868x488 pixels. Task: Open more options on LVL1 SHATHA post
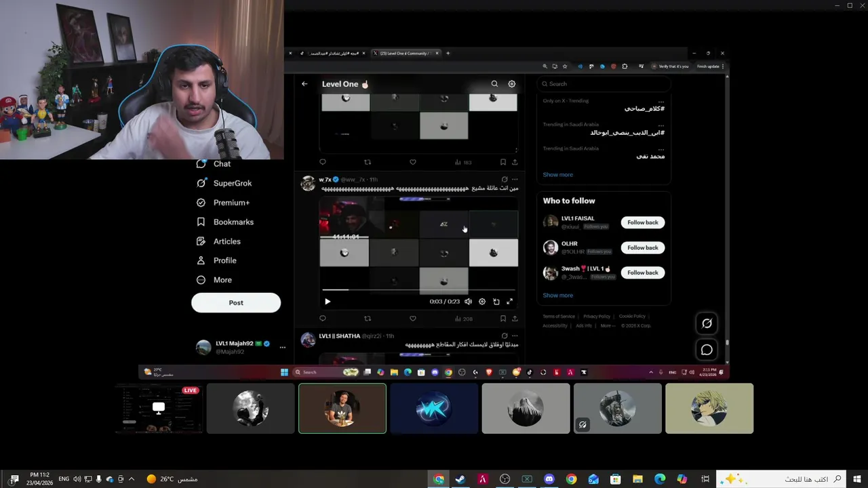515,335
